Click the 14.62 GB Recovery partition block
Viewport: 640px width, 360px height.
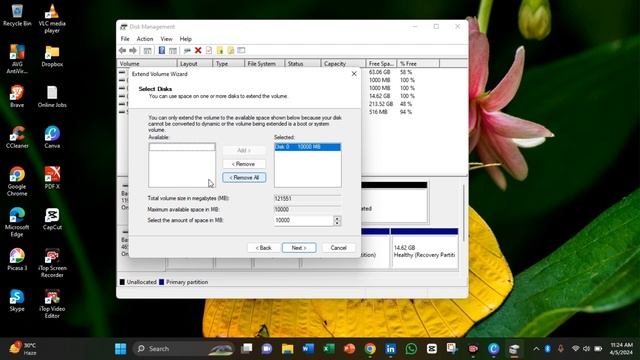[424, 248]
